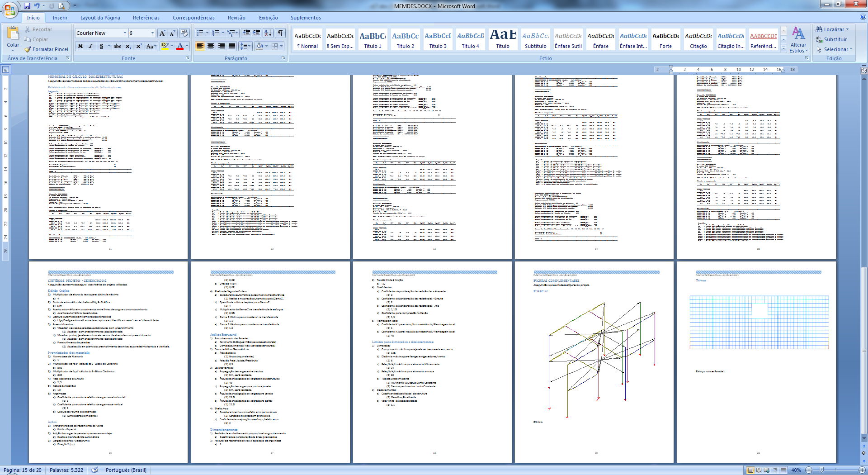Undo the last action in quick access toolbar
Image resolution: width=868 pixels, height=475 pixels.
coord(37,6)
